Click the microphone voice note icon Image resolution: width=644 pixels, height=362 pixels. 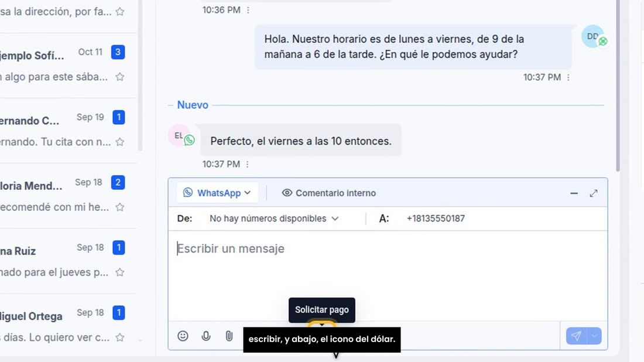(205, 336)
